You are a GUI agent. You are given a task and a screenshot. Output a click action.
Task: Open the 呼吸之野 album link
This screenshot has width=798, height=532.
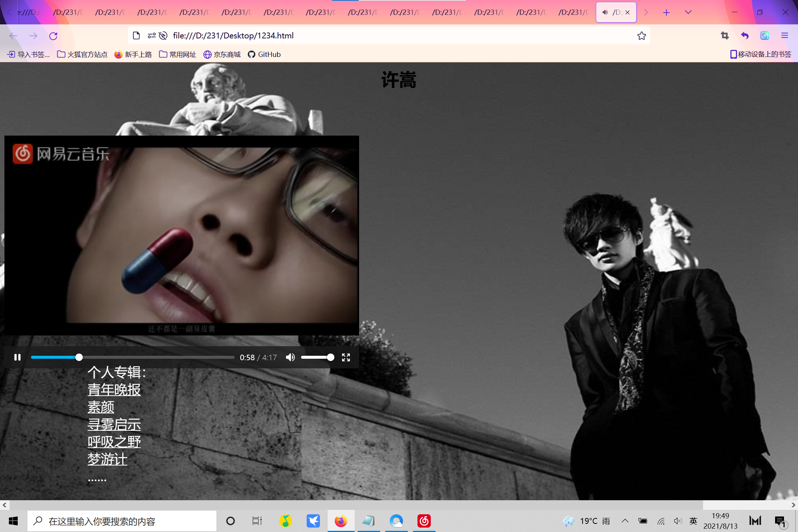tap(114, 442)
